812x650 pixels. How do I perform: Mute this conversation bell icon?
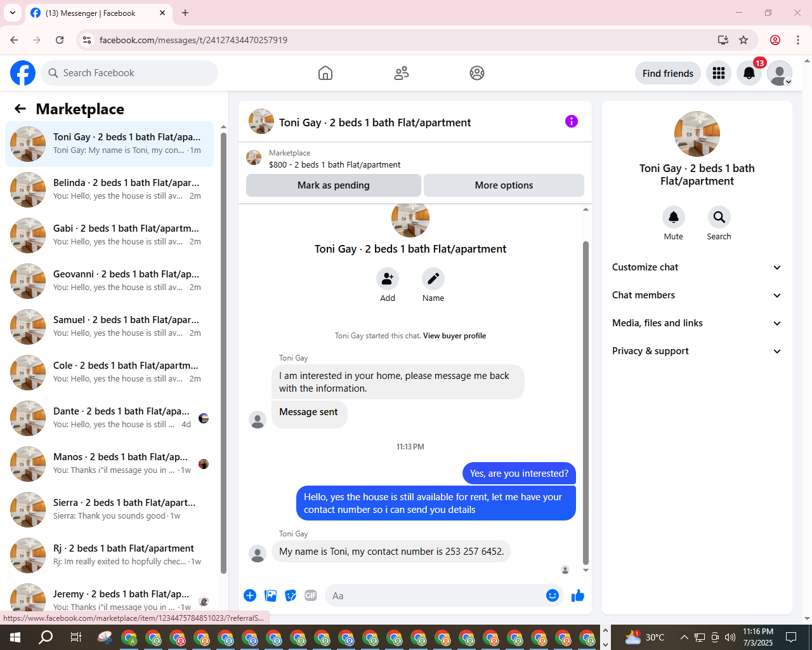(674, 217)
